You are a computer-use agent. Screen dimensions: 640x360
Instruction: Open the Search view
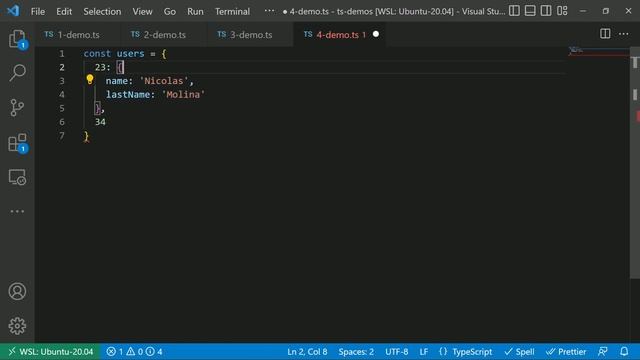[x=17, y=73]
